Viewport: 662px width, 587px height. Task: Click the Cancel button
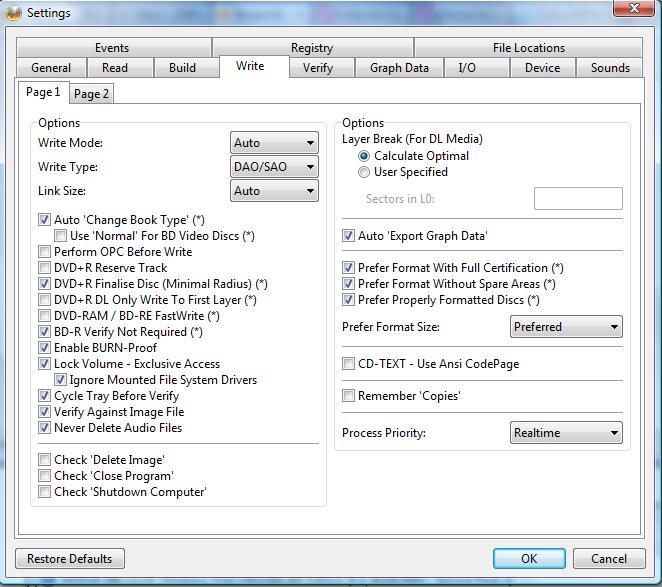click(609, 559)
